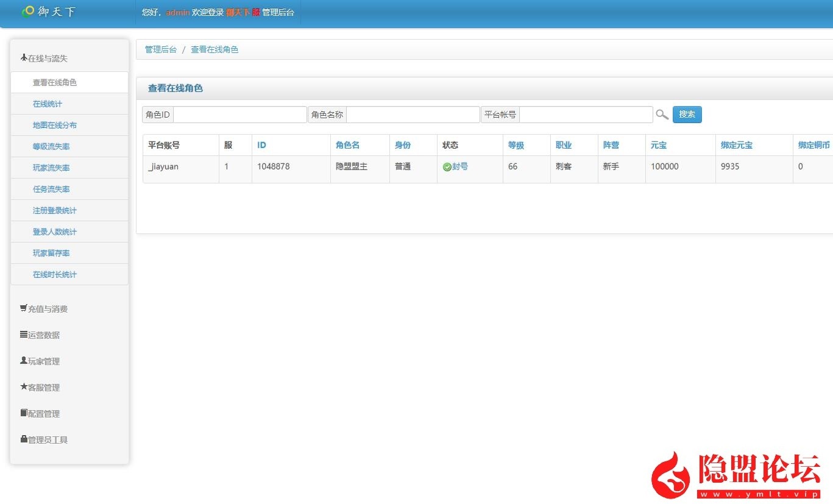Open the 地图在线分布 menu item
Screen dimensions: 833x504
coord(51,125)
